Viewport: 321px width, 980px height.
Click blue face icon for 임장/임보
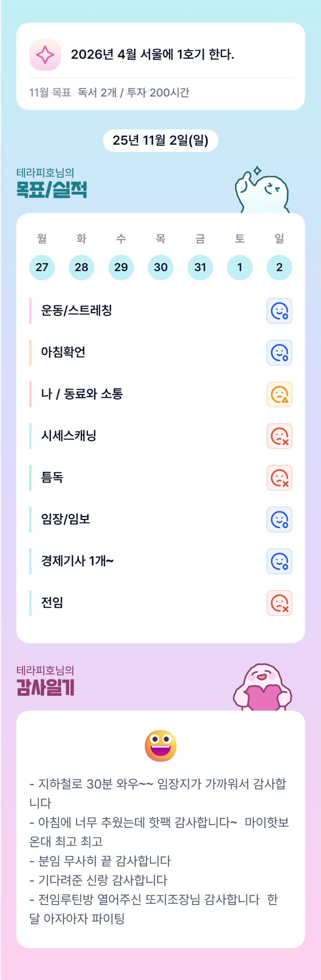(279, 520)
